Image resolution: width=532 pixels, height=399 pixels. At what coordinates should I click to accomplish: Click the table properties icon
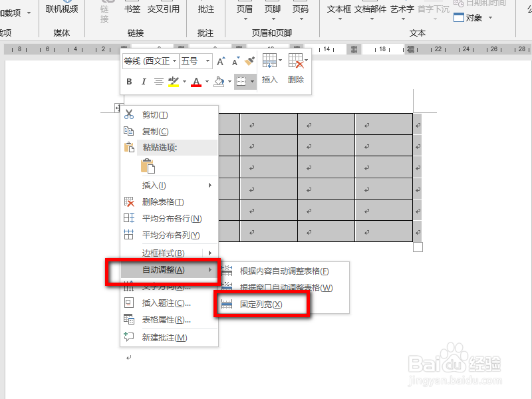129,319
